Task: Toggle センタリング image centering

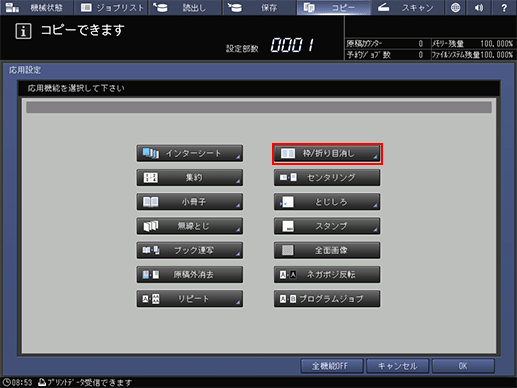Action: tap(327, 178)
